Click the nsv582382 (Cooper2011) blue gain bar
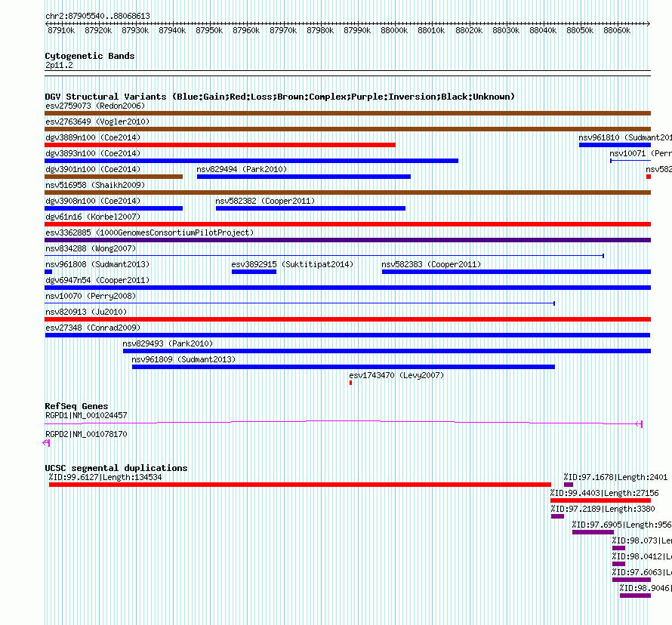 click(x=311, y=208)
